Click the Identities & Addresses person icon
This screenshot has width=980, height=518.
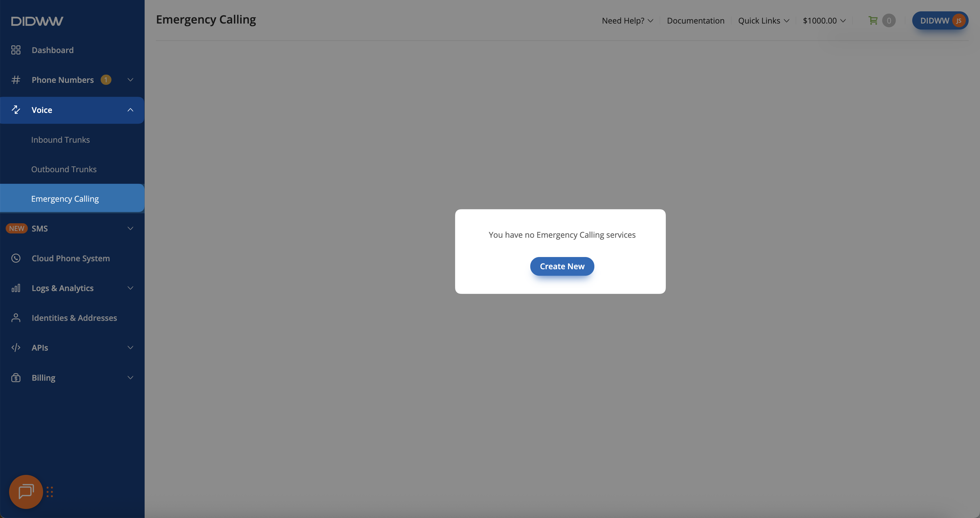[x=16, y=318]
